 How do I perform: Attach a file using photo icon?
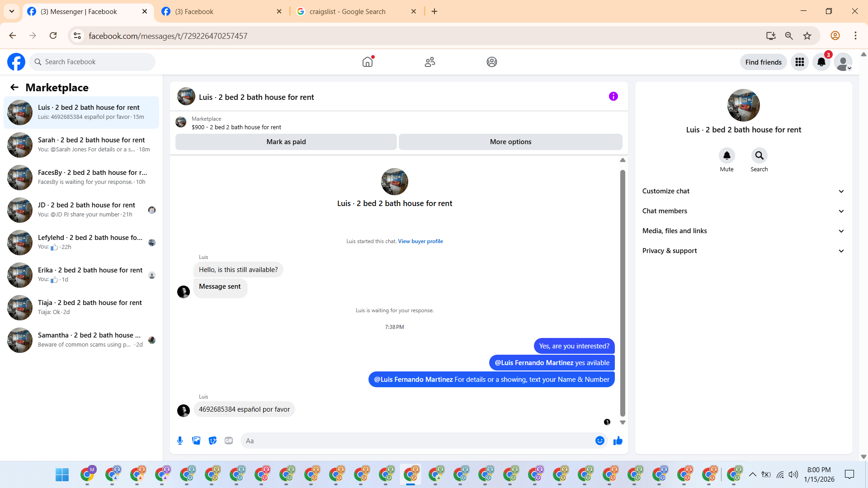[196, 441]
